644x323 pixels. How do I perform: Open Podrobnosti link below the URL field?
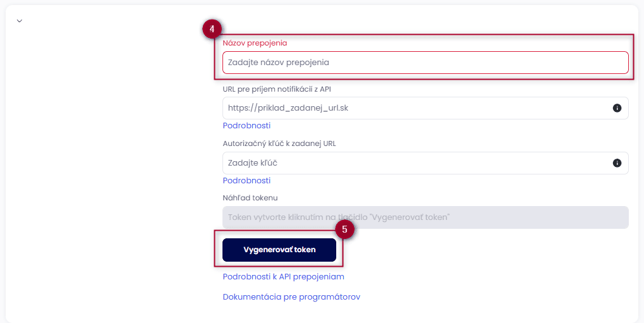pos(246,126)
